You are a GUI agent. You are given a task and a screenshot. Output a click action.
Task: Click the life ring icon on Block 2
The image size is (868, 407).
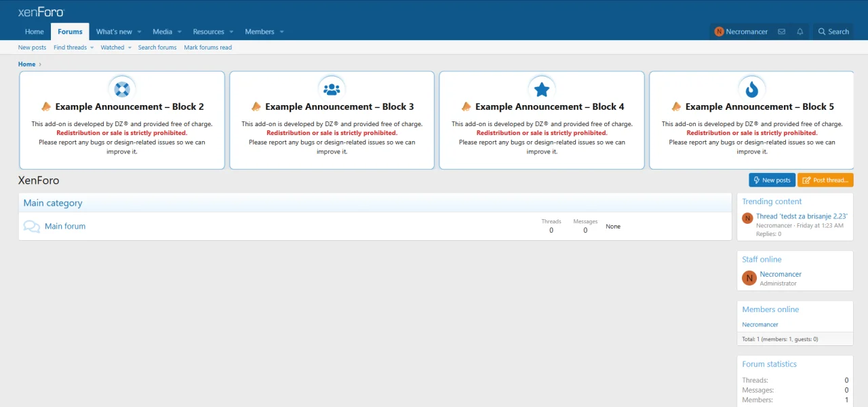pos(122,89)
